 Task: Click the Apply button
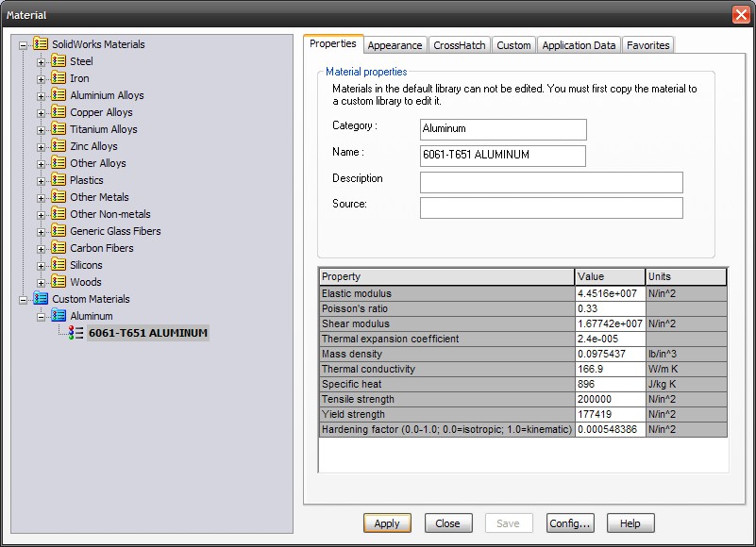pos(387,522)
